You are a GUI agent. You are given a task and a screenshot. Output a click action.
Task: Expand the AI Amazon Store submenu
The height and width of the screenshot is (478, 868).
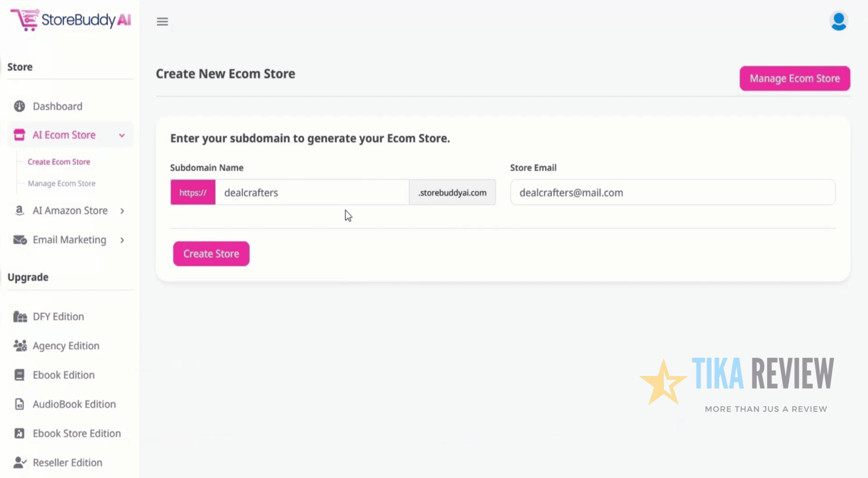(x=122, y=210)
